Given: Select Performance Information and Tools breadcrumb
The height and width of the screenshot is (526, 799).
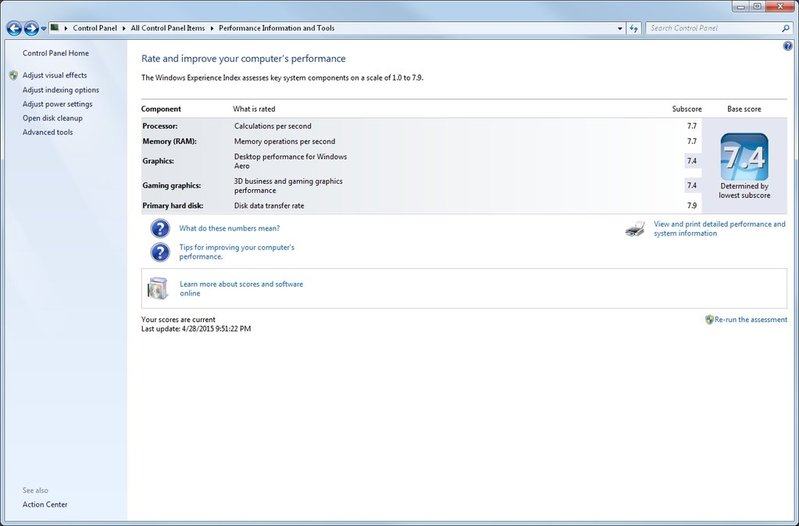Looking at the screenshot, I should pos(277,28).
